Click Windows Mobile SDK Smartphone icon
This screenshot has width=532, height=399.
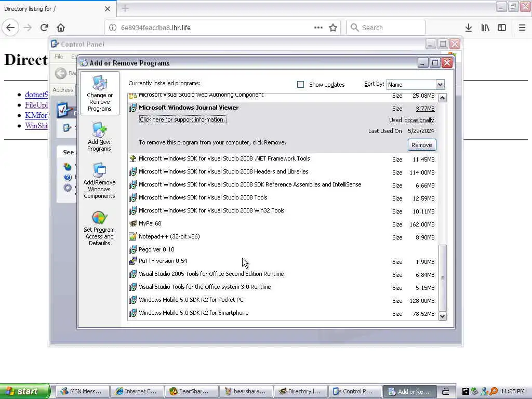[x=133, y=313]
